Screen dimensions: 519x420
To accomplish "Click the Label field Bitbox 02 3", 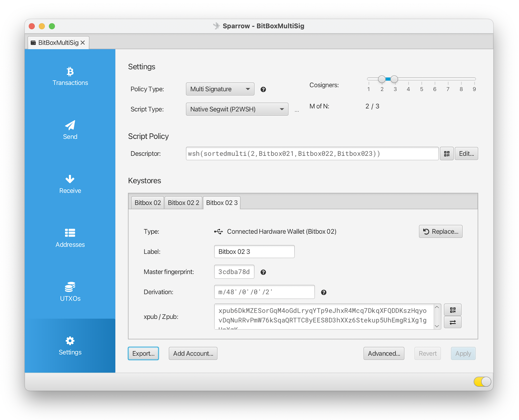I will click(x=254, y=252).
